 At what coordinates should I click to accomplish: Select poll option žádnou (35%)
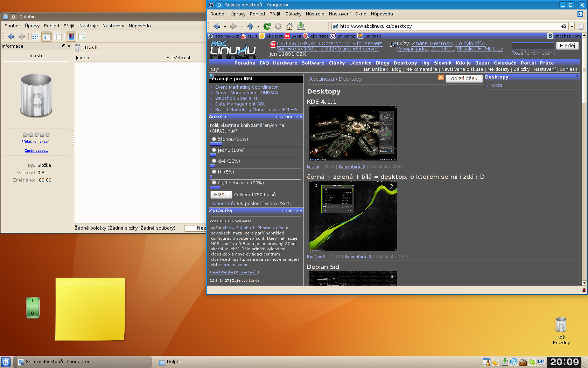coord(214,139)
